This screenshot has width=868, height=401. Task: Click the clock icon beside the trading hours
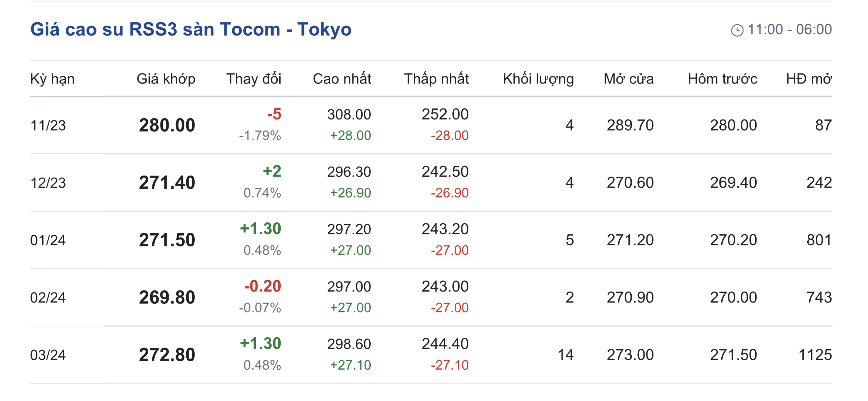(x=737, y=30)
